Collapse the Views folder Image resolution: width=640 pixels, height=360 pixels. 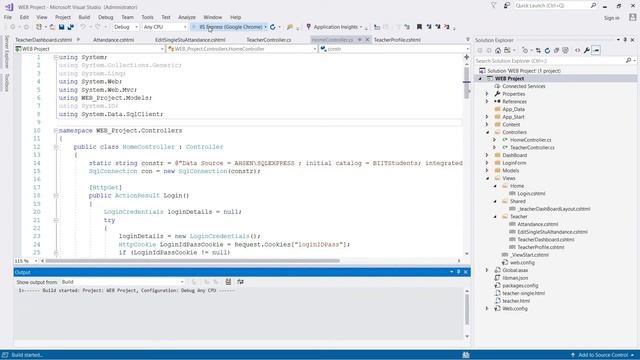(x=488, y=178)
